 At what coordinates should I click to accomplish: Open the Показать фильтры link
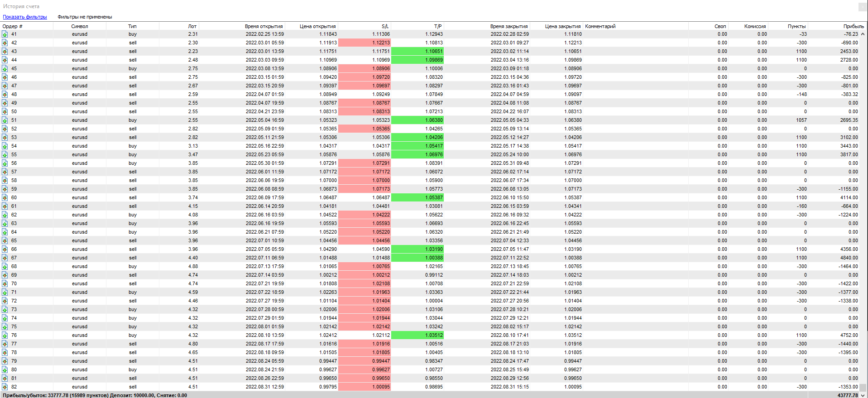tap(25, 17)
